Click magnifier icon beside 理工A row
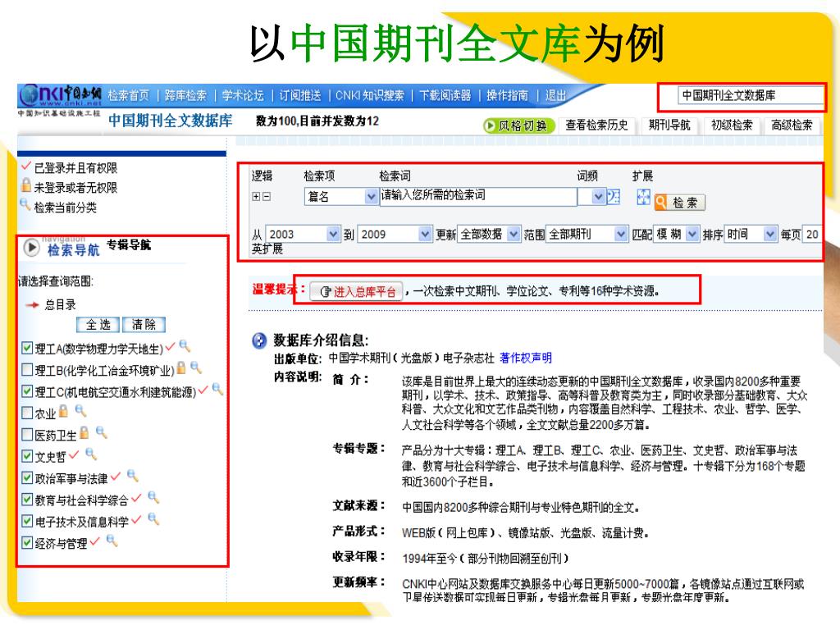 tap(185, 345)
